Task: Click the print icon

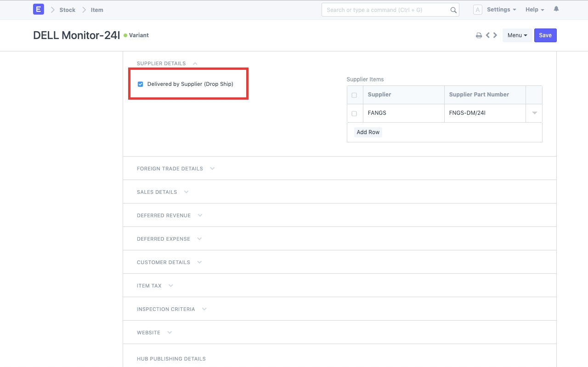Action: coord(479,35)
